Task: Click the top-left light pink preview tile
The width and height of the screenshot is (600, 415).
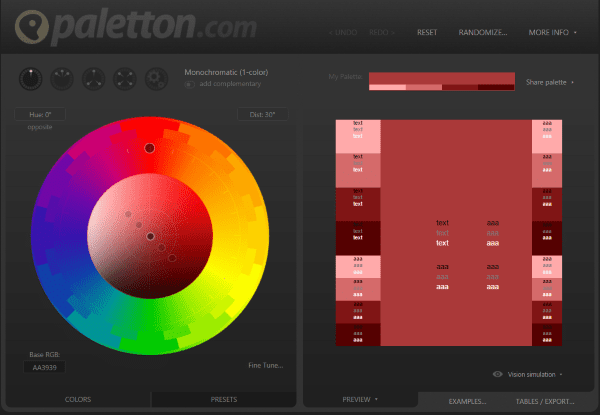Action: (358, 137)
